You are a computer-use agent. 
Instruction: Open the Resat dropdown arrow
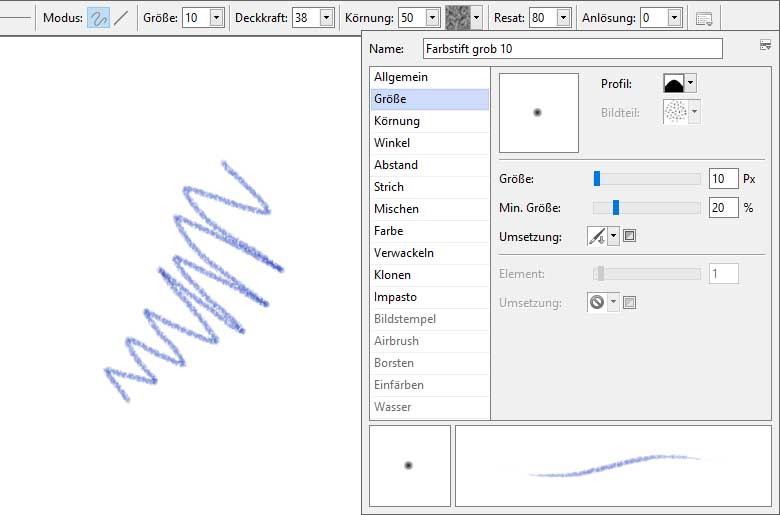click(x=563, y=18)
